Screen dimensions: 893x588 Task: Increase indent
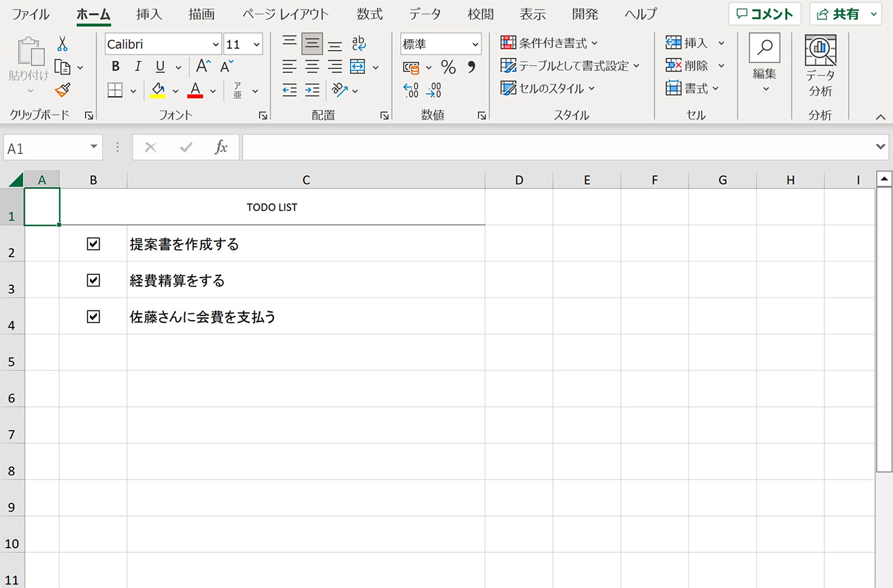point(312,90)
